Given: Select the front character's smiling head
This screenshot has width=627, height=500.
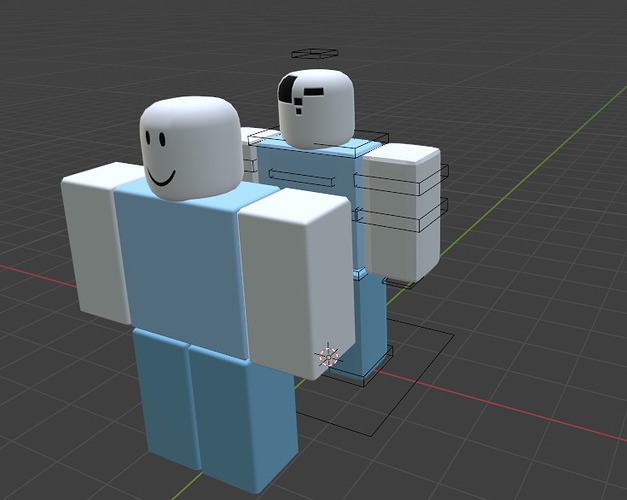Looking at the screenshot, I should 191,148.
